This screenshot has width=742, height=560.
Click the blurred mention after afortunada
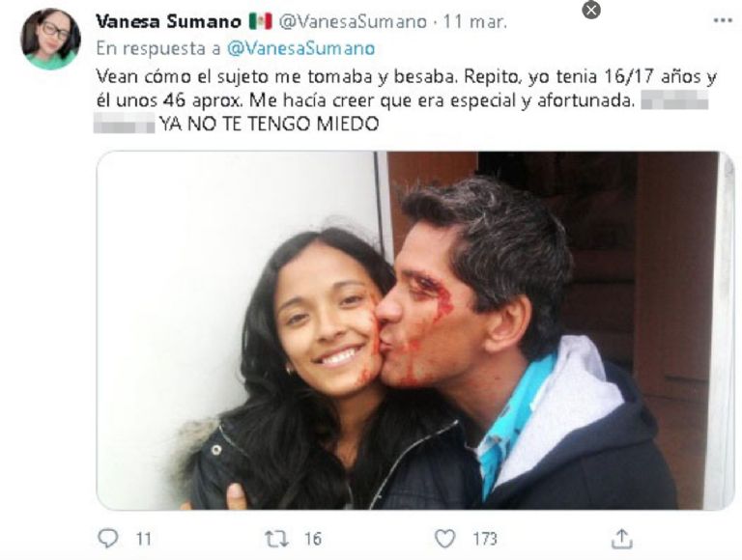coord(674,100)
